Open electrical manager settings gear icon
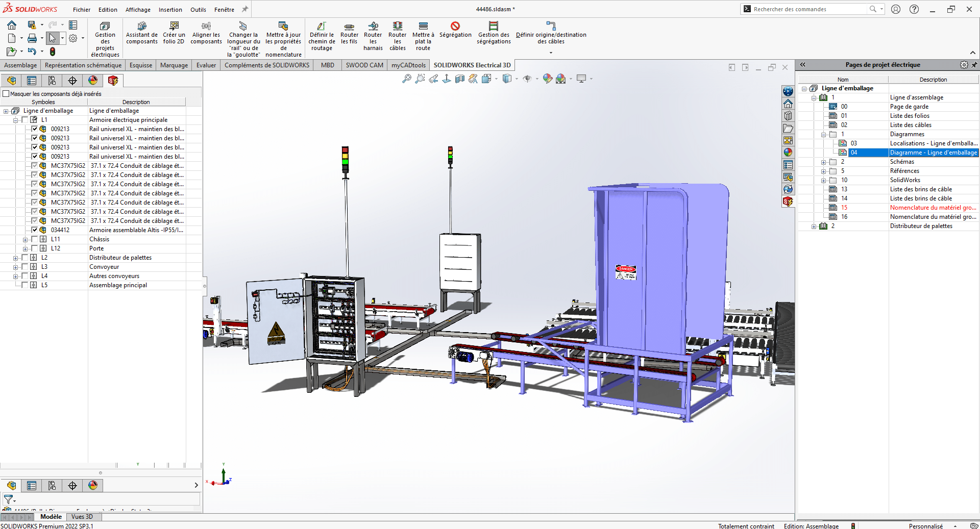This screenshot has height=529, width=980. tap(964, 65)
